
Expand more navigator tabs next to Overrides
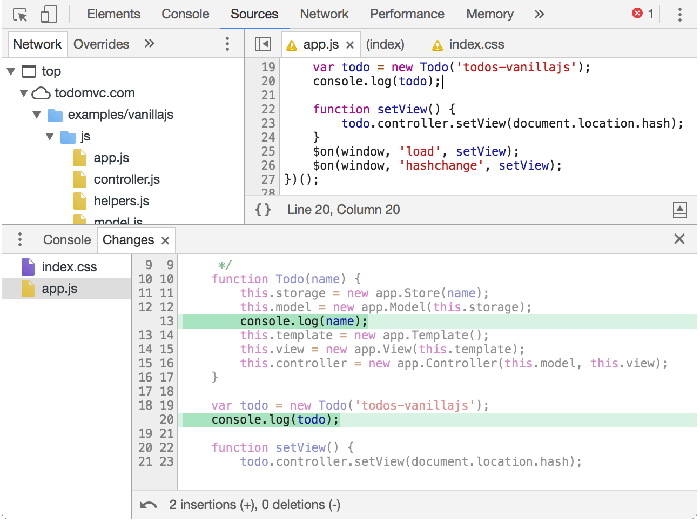point(149,44)
